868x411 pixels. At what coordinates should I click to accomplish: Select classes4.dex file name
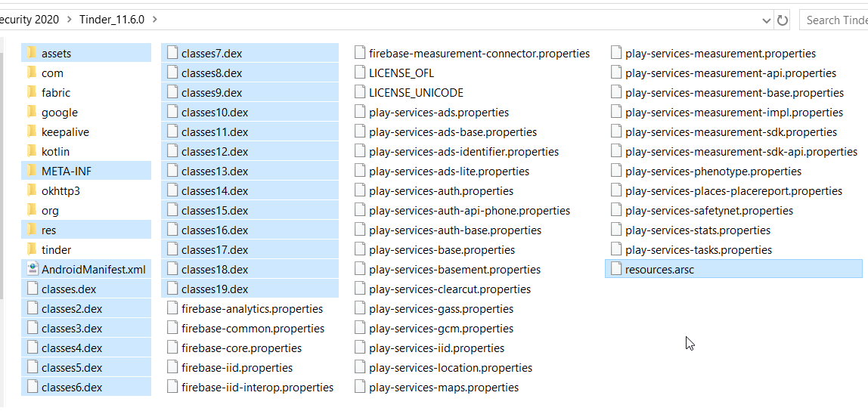point(72,348)
